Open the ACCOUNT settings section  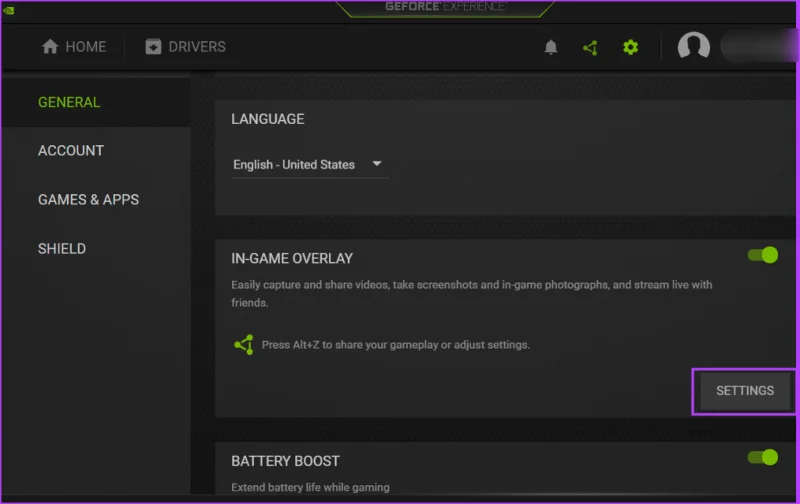pos(71,150)
